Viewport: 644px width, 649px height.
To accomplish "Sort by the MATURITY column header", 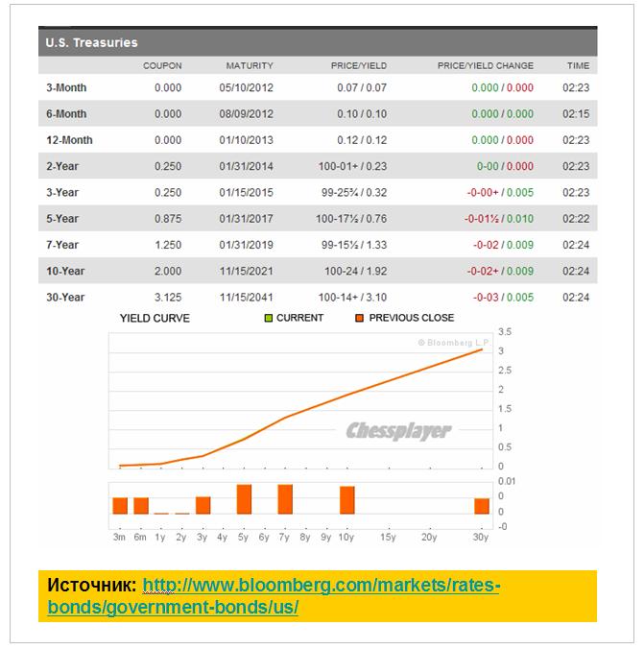I will (250, 66).
